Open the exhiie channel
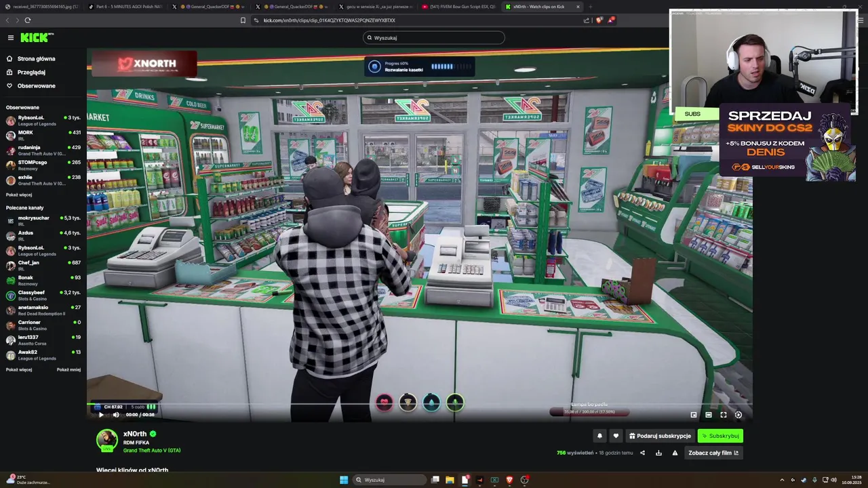Image resolution: width=868 pixels, height=488 pixels. pyautogui.click(x=43, y=180)
